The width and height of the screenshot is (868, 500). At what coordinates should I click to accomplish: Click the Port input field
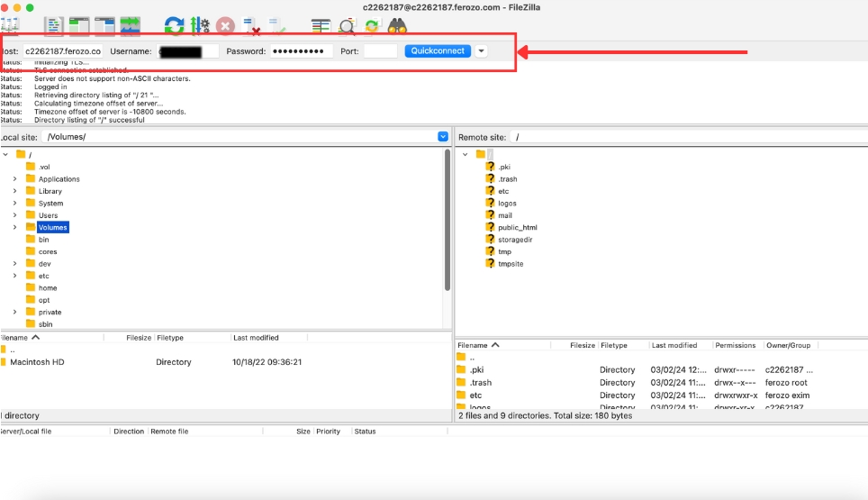[380, 51]
